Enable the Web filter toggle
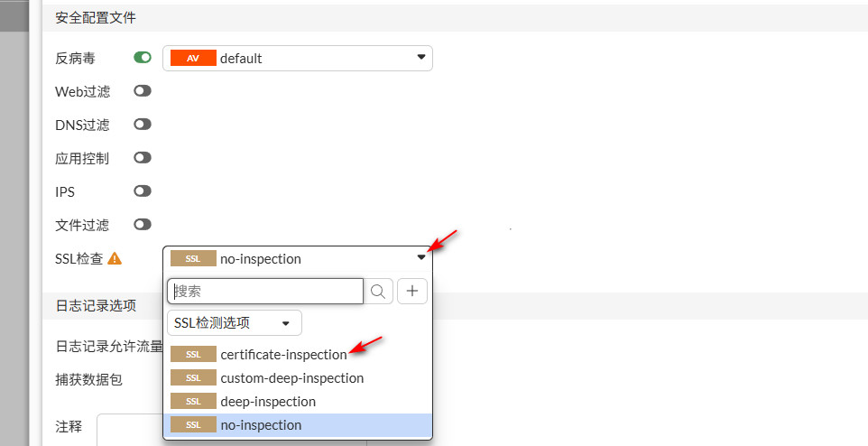The width and height of the screenshot is (868, 446). click(143, 91)
